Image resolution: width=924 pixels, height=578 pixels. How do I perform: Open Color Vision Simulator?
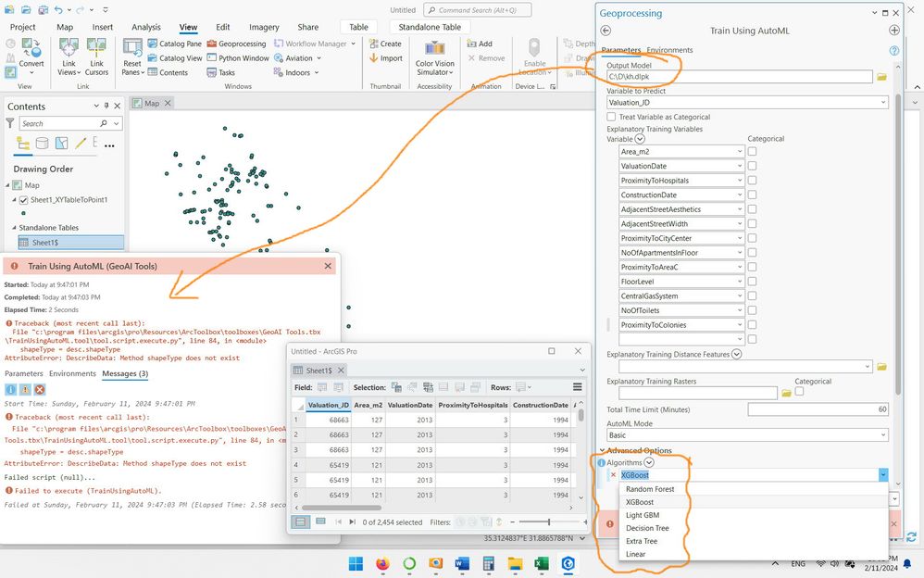point(435,58)
